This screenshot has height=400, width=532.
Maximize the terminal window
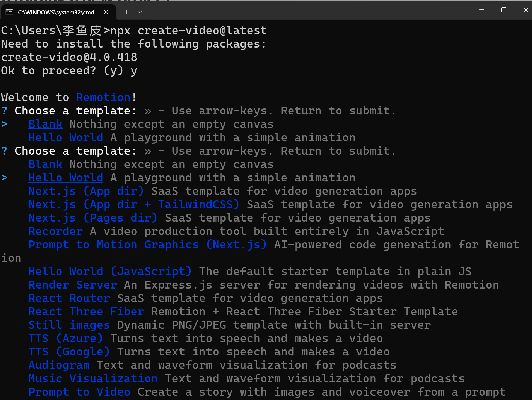click(504, 10)
